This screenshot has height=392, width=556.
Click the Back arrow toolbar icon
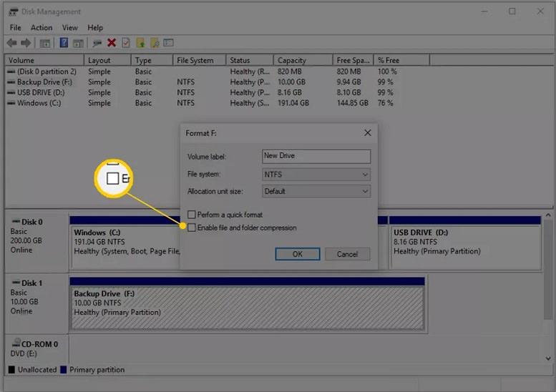tap(11, 43)
